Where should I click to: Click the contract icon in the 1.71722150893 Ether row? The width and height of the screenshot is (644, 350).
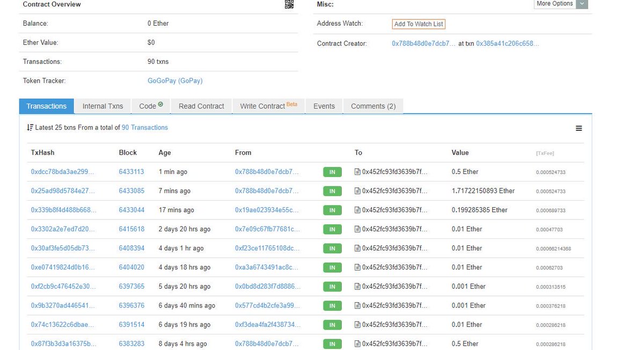pos(357,191)
